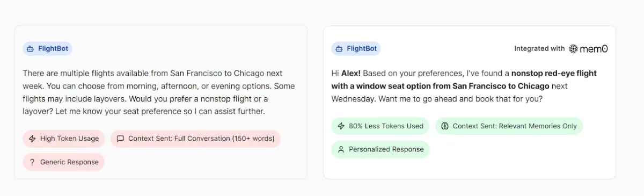Click the Integrated with mem0 text
Image resolution: width=644 pixels, height=196 pixels.
tap(561, 48)
